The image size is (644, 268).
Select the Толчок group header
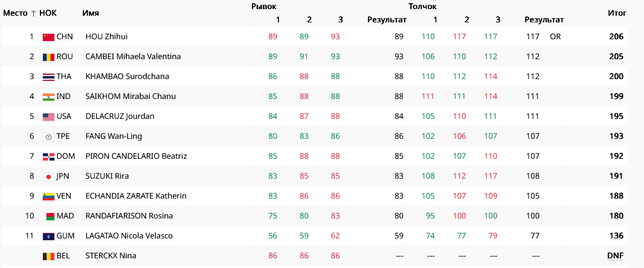click(x=422, y=6)
